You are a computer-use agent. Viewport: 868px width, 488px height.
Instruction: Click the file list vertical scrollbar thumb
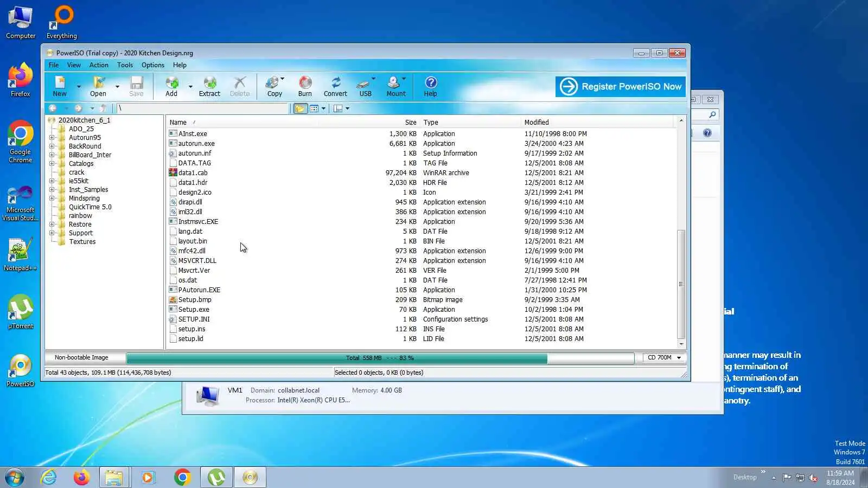pos(681,284)
